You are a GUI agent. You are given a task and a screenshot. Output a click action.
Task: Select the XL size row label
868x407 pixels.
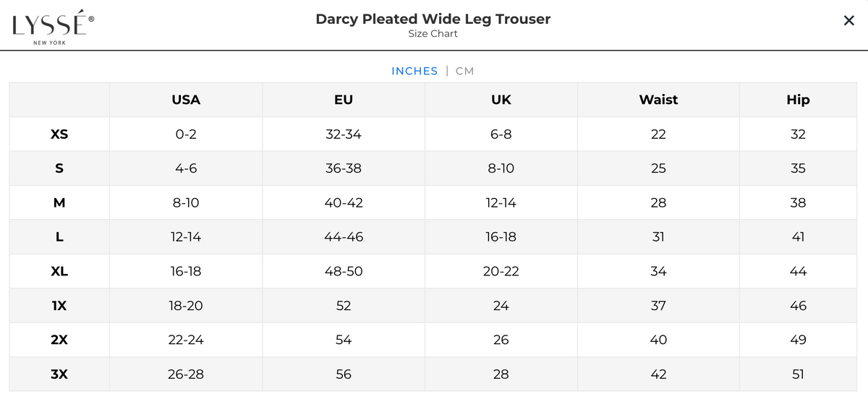click(x=59, y=272)
